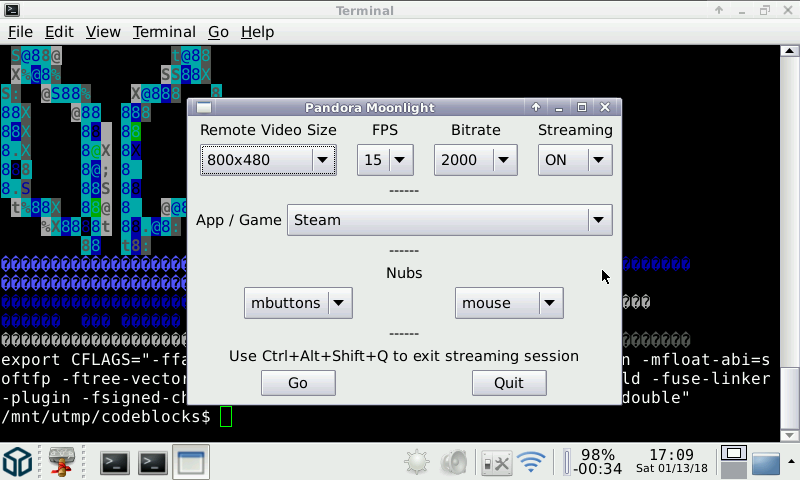Expand the App / Game Steam selector
Screen dimensions: 800x480
pyautogui.click(x=449, y=220)
